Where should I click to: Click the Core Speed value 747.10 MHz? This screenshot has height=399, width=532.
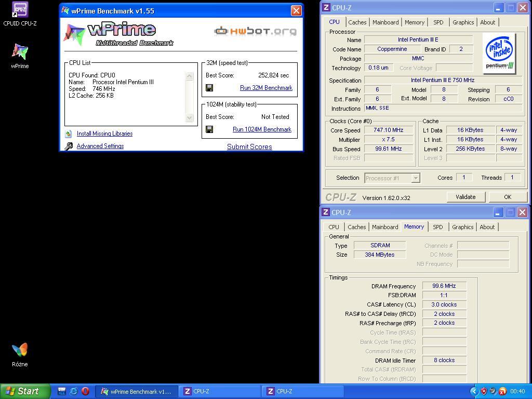click(389, 130)
